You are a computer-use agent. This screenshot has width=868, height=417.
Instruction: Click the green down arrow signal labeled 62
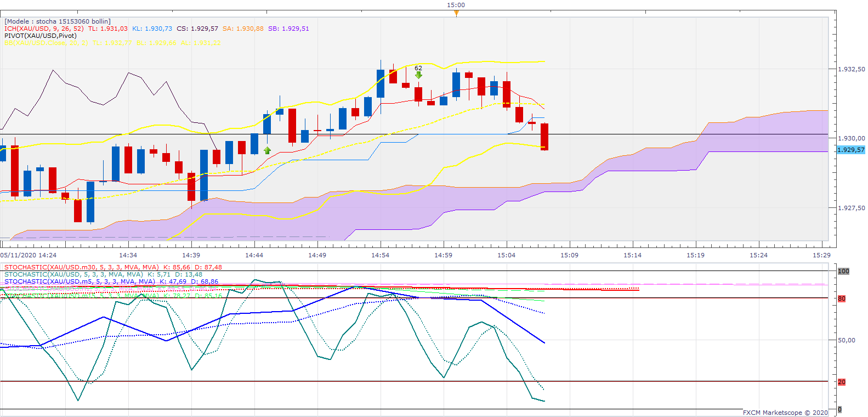click(418, 75)
